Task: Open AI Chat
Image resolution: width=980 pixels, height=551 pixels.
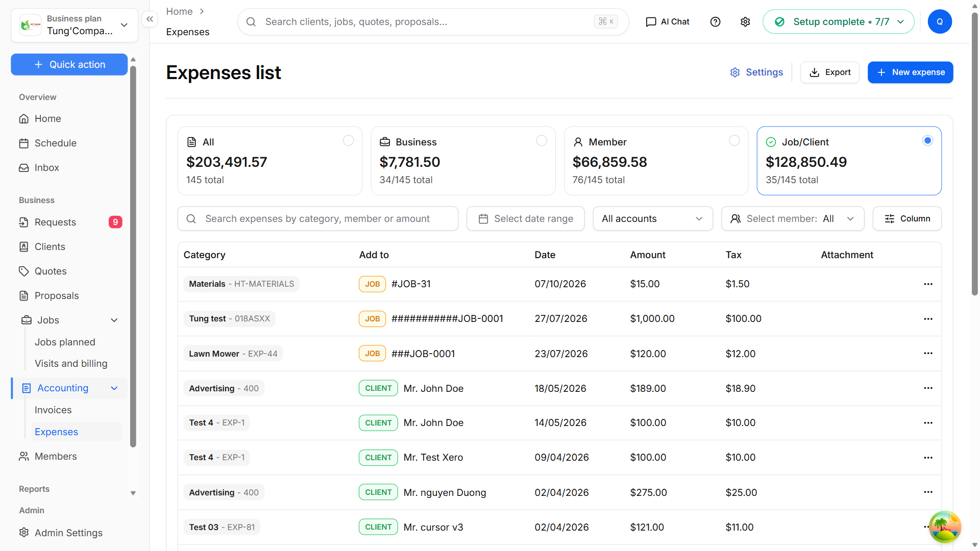Action: [668, 22]
